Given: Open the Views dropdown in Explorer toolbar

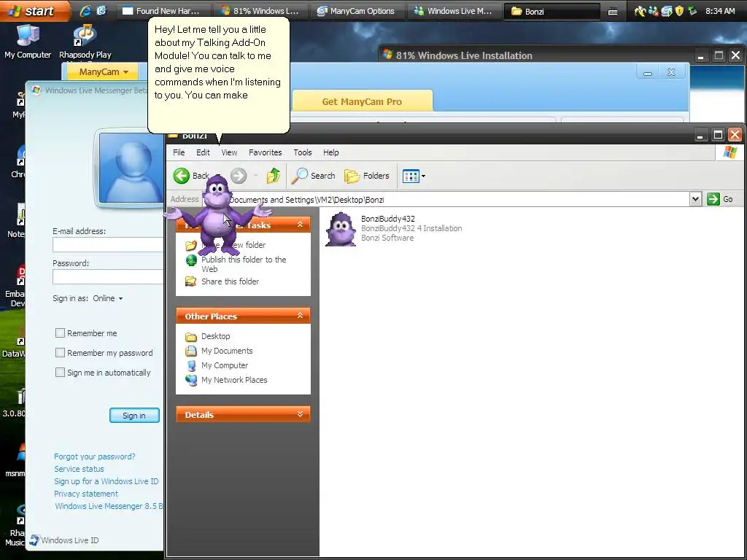Looking at the screenshot, I should coord(414,176).
